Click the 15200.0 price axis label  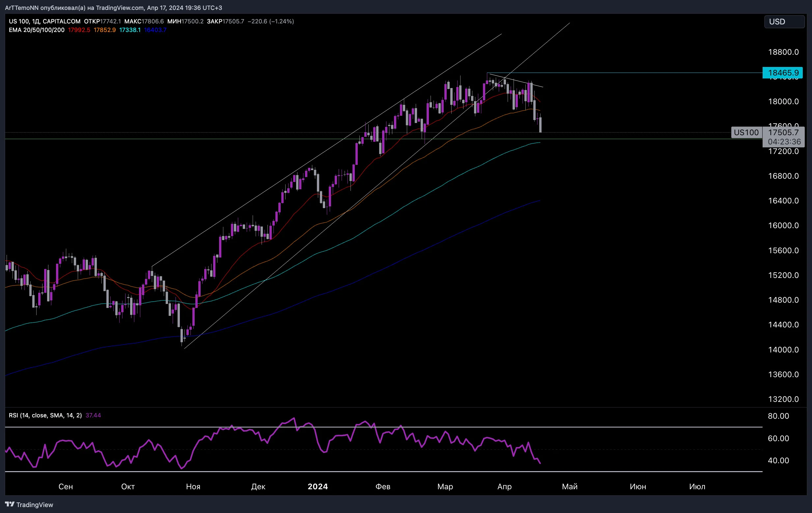pyautogui.click(x=783, y=275)
